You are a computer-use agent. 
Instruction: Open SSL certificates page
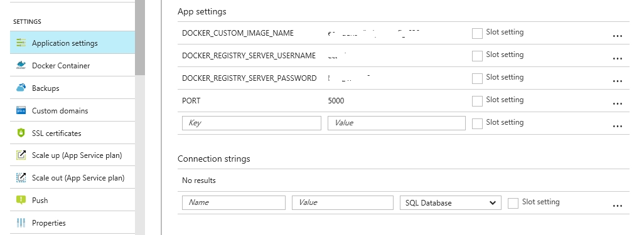pyautogui.click(x=72, y=133)
